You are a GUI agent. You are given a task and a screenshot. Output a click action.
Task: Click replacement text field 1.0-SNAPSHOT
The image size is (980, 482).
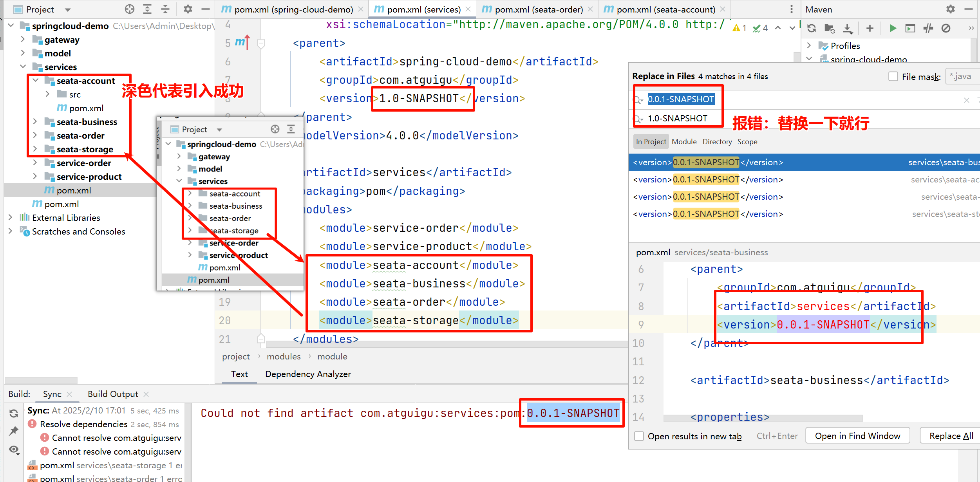678,118
